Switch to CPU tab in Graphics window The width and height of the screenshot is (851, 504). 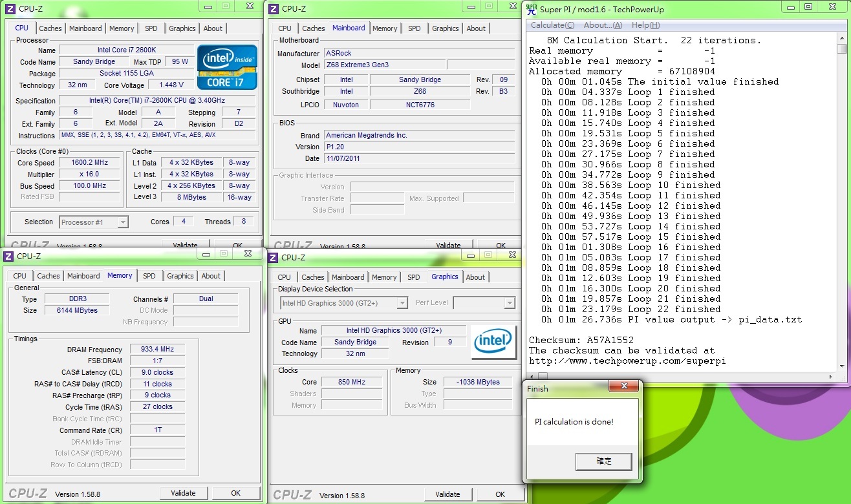tap(284, 277)
